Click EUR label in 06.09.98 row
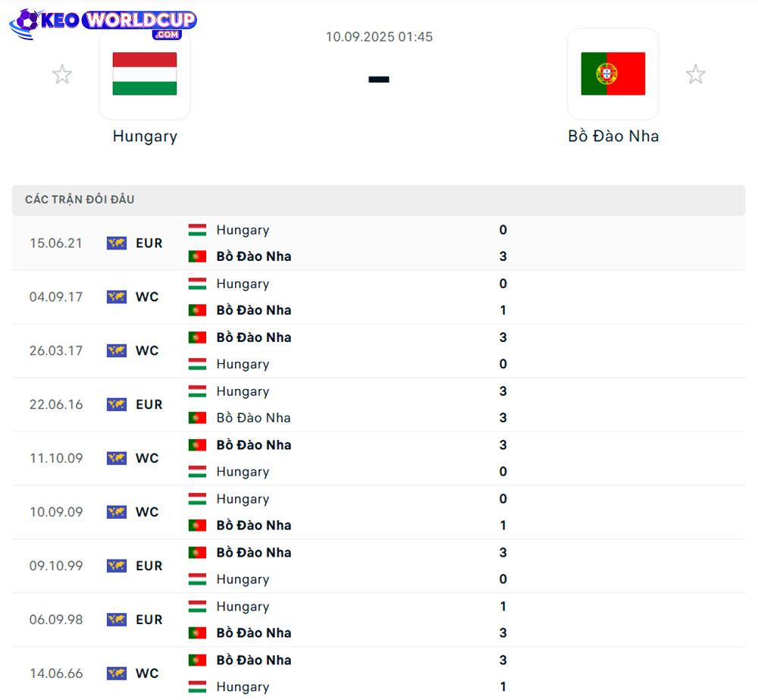758x700 pixels. [x=149, y=619]
